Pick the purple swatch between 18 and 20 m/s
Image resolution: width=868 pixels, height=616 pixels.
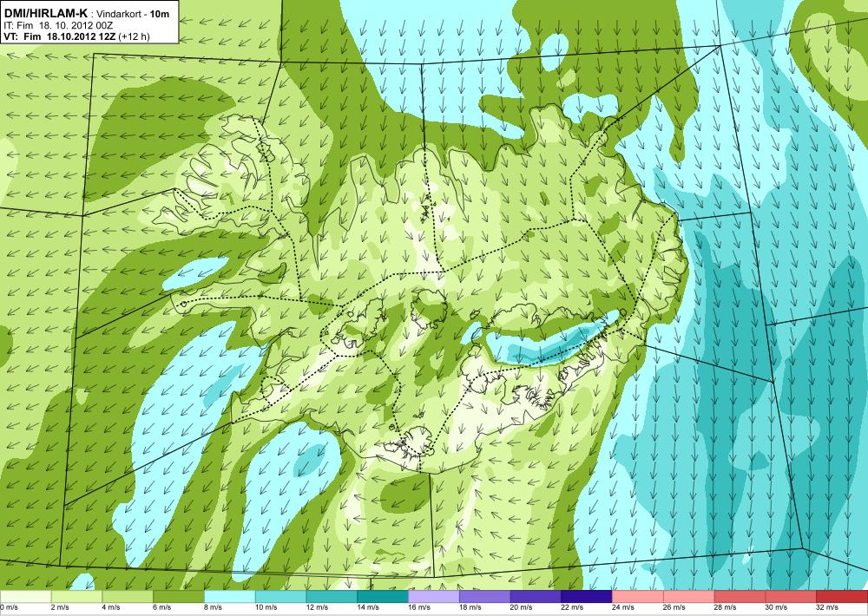coord(483,596)
